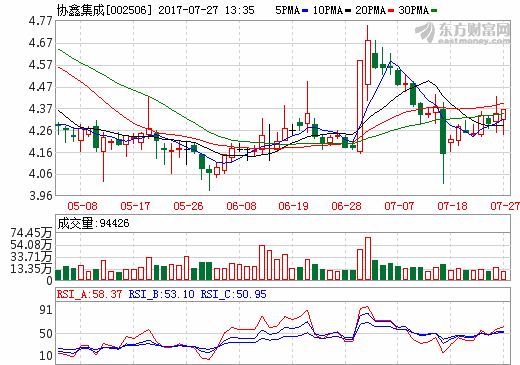Click the 54.08万 volume axis label
520x365 pixels.
click(x=31, y=245)
